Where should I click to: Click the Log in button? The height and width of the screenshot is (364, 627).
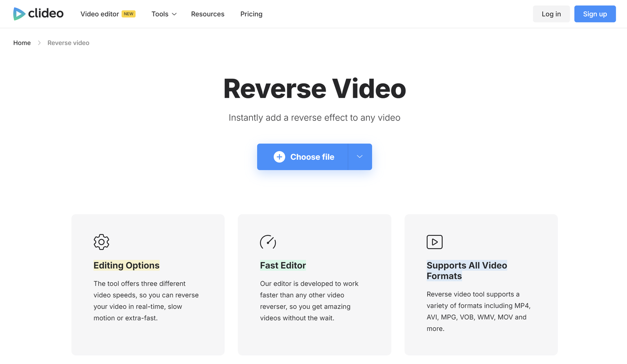click(551, 14)
